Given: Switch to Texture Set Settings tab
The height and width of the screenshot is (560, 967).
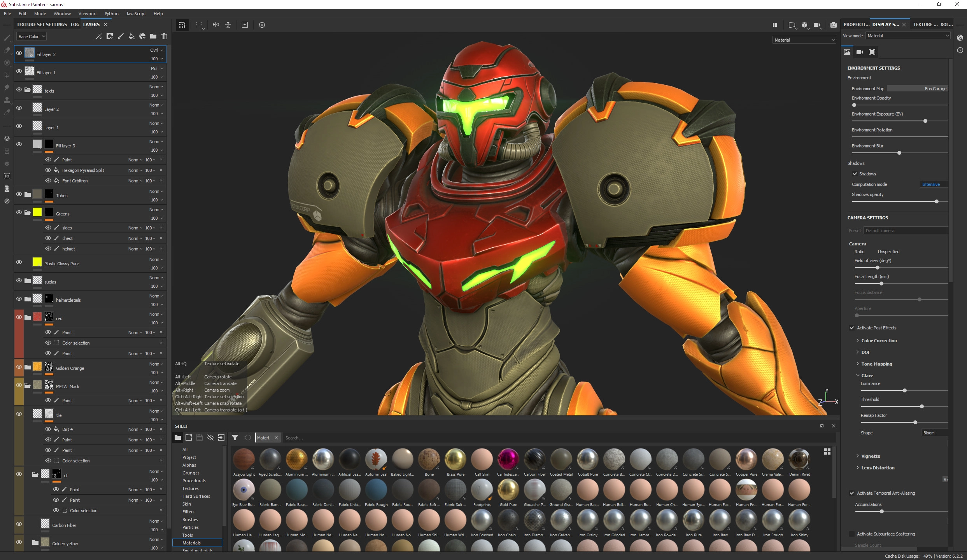Looking at the screenshot, I should pos(42,24).
